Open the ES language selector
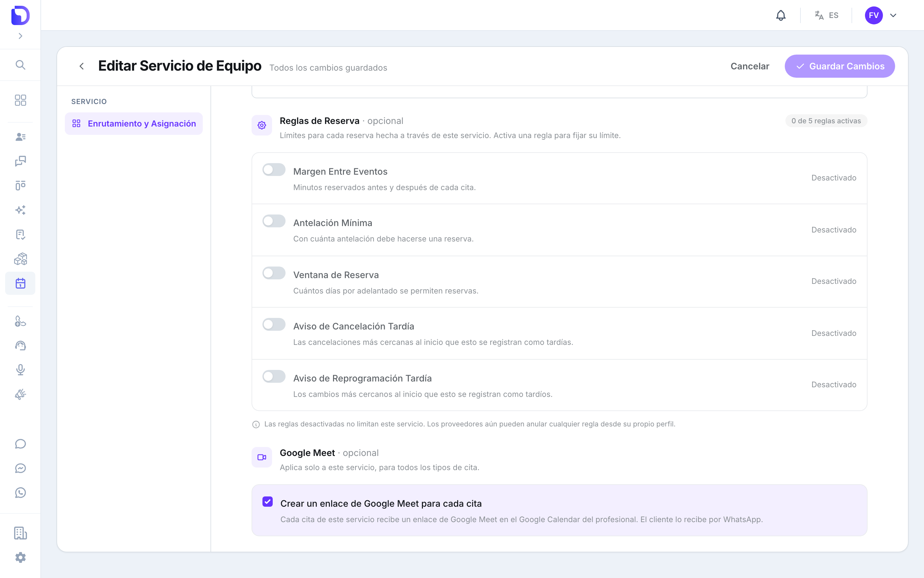The width and height of the screenshot is (924, 578). [x=826, y=15]
